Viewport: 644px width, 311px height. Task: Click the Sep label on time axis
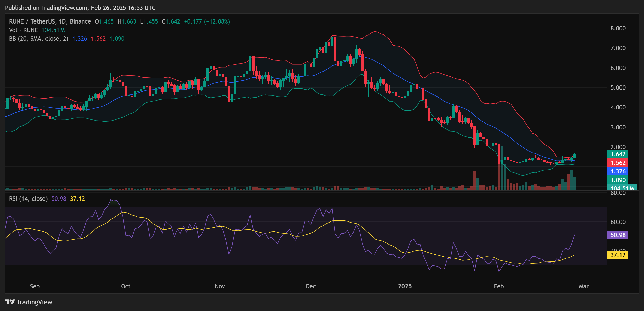tap(35, 286)
